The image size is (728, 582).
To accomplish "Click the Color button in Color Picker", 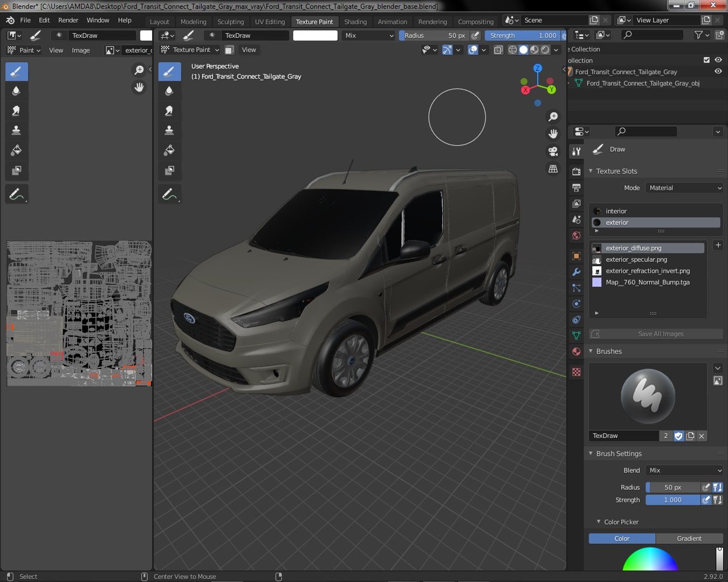I will coord(622,538).
